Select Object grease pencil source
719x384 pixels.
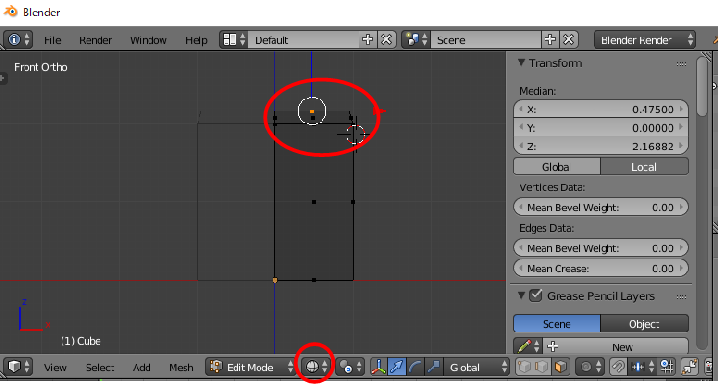pyautogui.click(x=644, y=323)
